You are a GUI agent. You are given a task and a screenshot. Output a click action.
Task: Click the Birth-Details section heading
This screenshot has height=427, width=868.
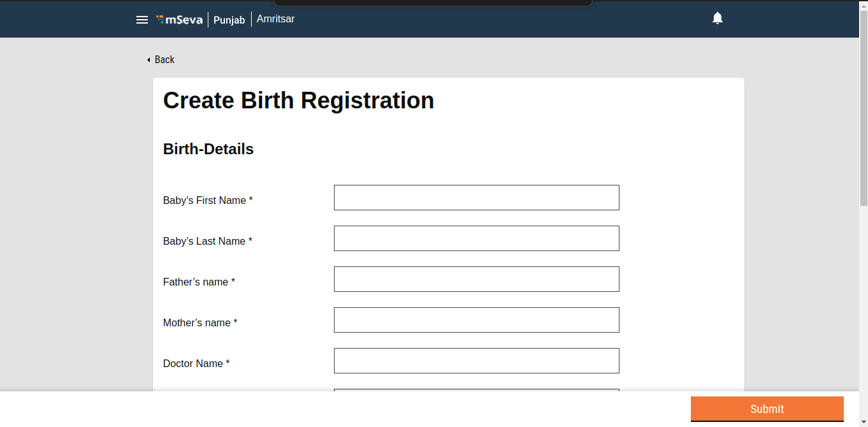(208, 149)
